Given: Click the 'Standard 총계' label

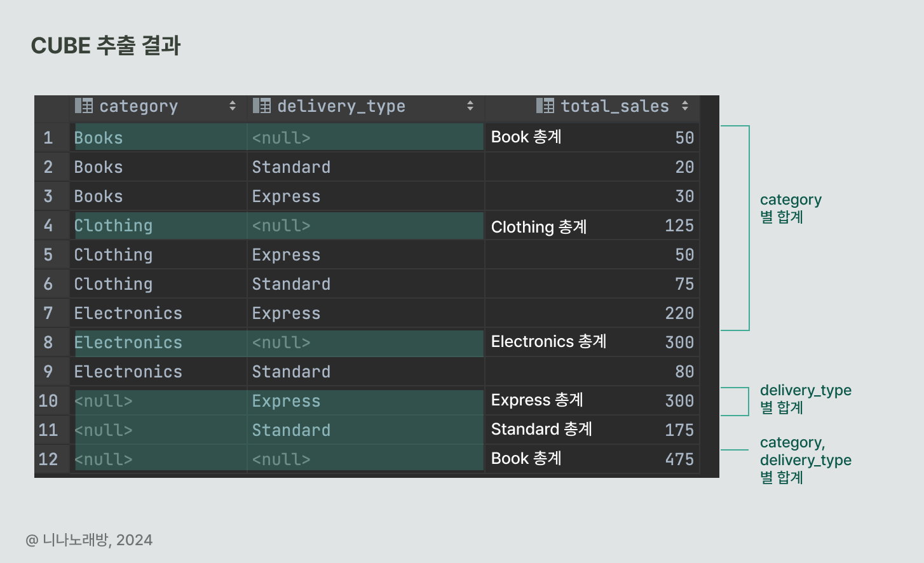Looking at the screenshot, I should [x=541, y=430].
